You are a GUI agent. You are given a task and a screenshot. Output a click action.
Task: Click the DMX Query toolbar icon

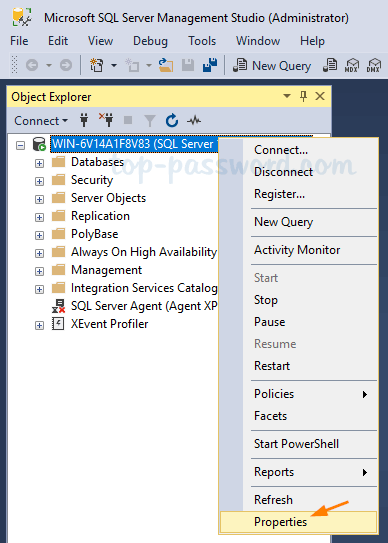pos(373,65)
